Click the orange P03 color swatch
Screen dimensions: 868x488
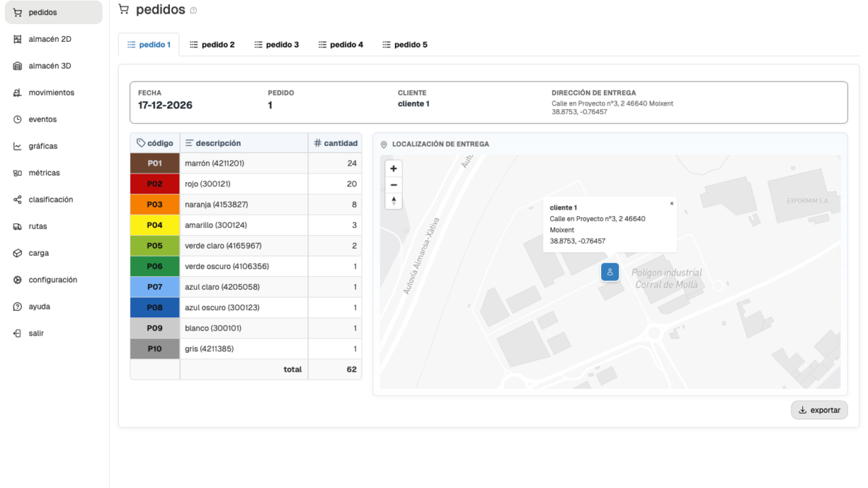tap(155, 205)
